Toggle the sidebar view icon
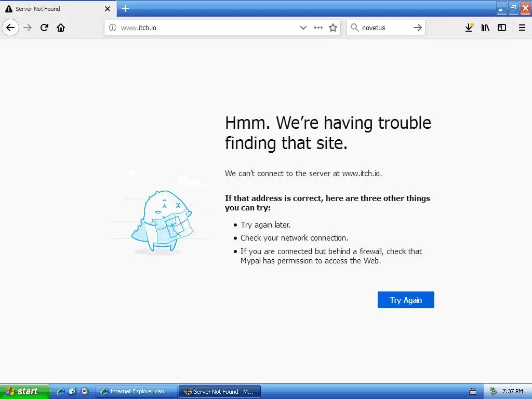Image resolution: width=532 pixels, height=399 pixels. [x=502, y=28]
